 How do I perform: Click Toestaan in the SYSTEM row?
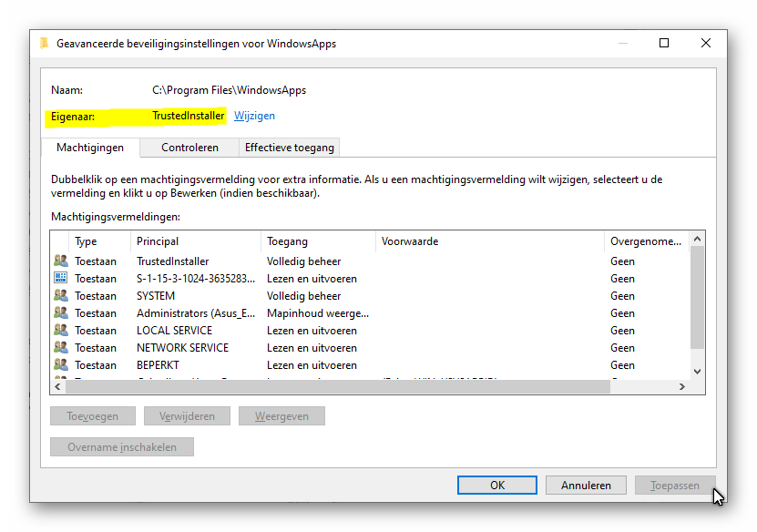(96, 296)
